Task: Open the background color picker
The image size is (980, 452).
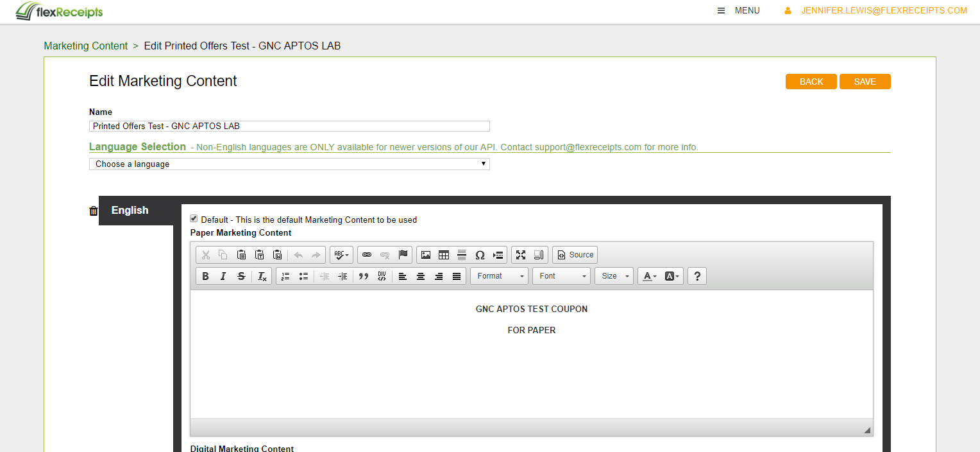Action: [672, 276]
